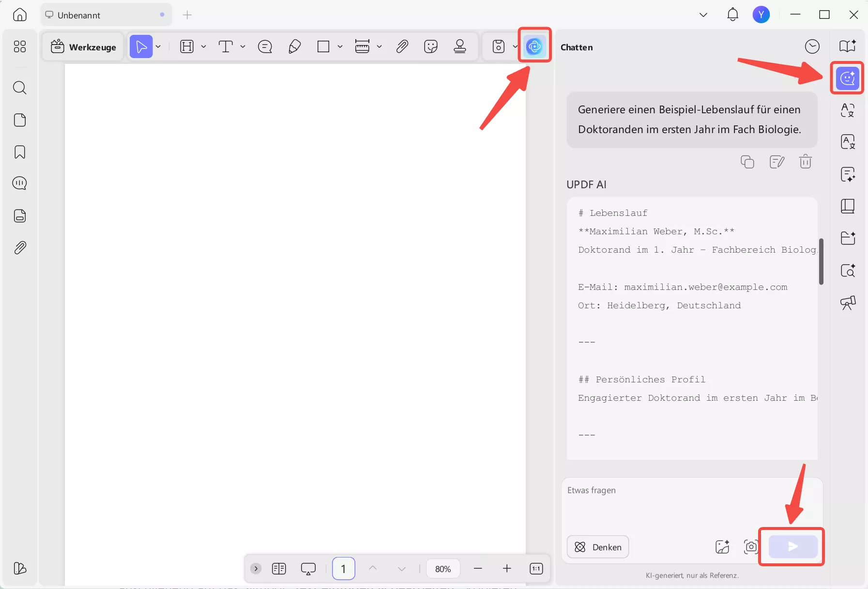Open the layers icon at sidebar bottom

[20, 568]
